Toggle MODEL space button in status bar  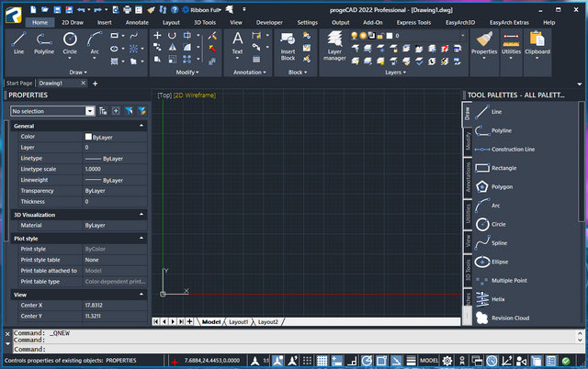coord(428,361)
